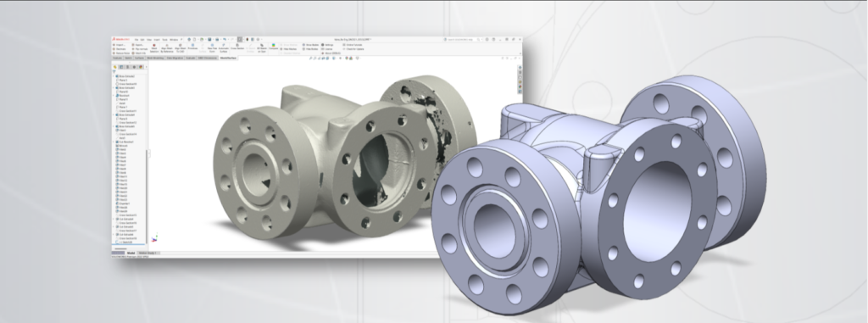This screenshot has height=323, width=868.
Task: Click Check for Update
Action: pos(353,49)
